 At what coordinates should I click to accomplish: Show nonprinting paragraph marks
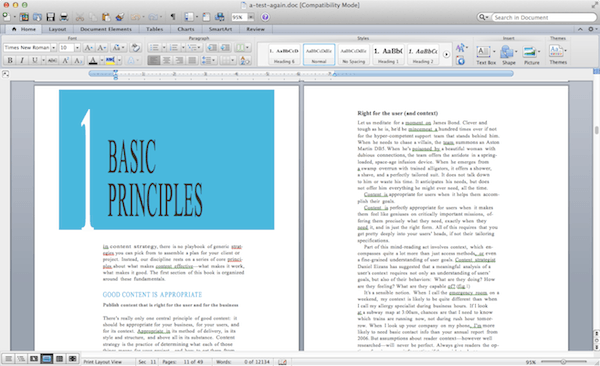point(173,17)
